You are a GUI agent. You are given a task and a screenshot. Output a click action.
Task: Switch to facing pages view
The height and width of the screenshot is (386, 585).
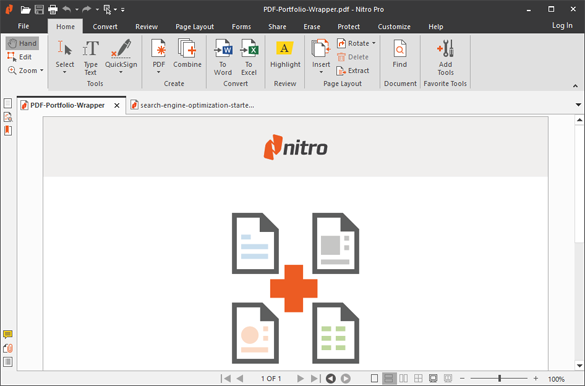click(x=403, y=379)
